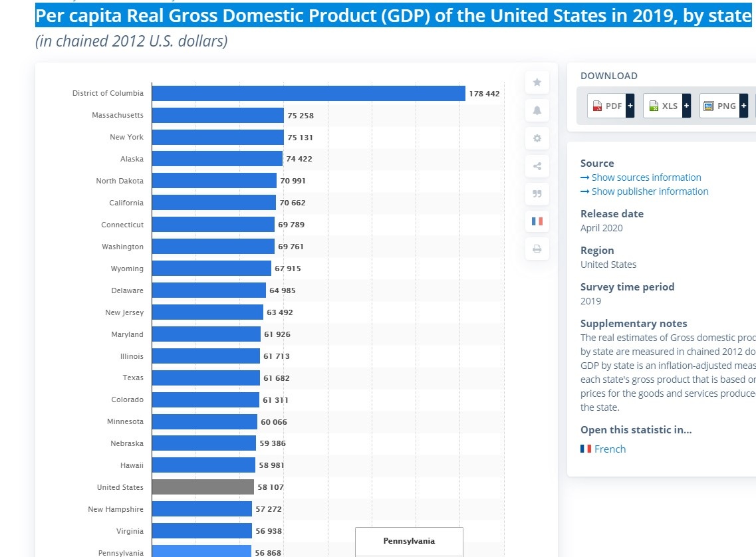
Task: Click the bell notification alert icon
Action: tap(537, 110)
